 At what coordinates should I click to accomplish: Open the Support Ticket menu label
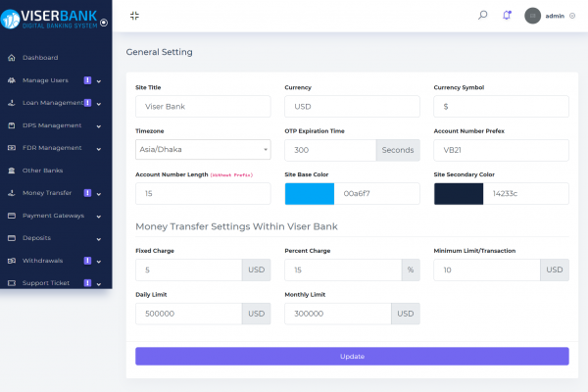(46, 283)
